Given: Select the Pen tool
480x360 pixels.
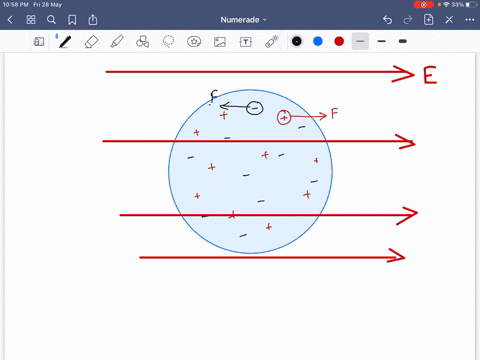Looking at the screenshot, I should pos(65,42).
